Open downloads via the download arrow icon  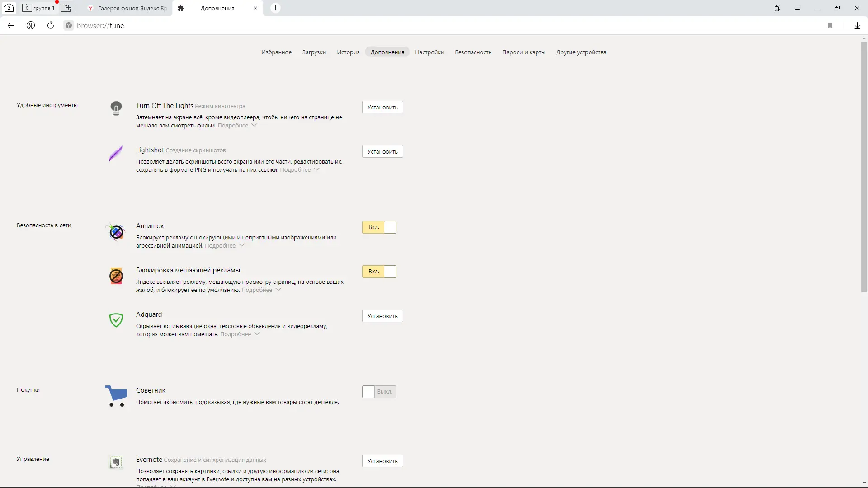[x=857, y=25]
